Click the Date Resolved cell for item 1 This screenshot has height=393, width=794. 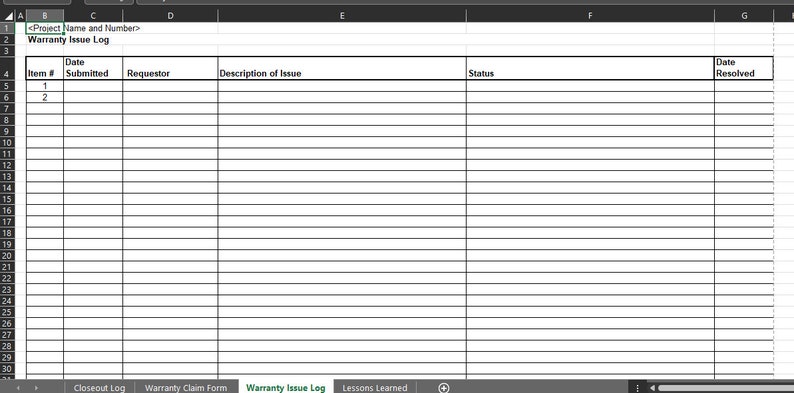tap(744, 86)
